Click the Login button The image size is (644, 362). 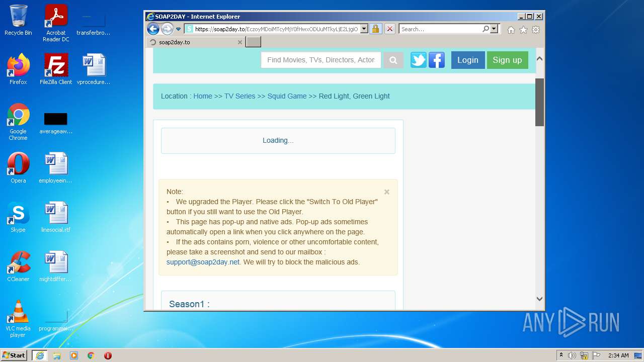tap(468, 60)
